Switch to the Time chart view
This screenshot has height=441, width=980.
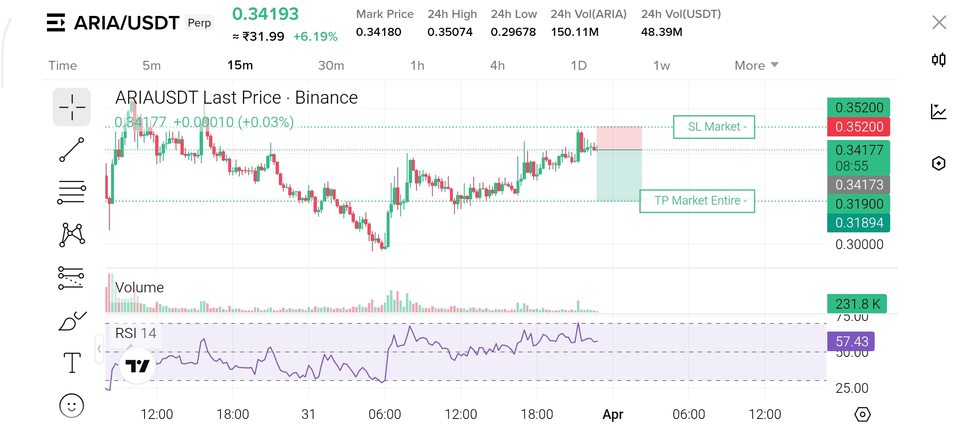click(x=62, y=65)
